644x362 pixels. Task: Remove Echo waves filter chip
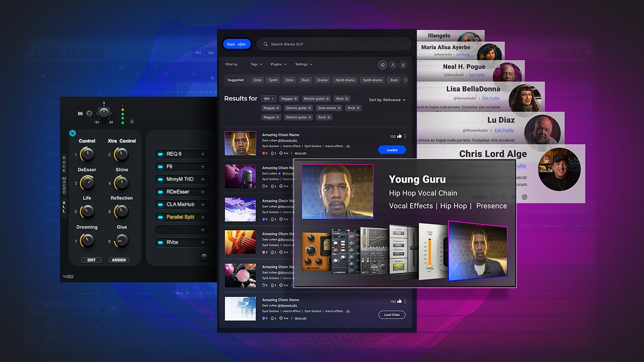pyautogui.click(x=339, y=108)
